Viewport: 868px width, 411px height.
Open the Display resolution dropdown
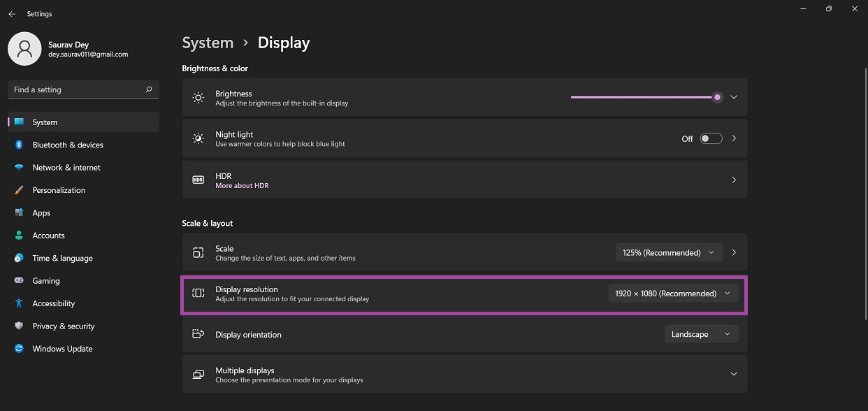point(672,293)
